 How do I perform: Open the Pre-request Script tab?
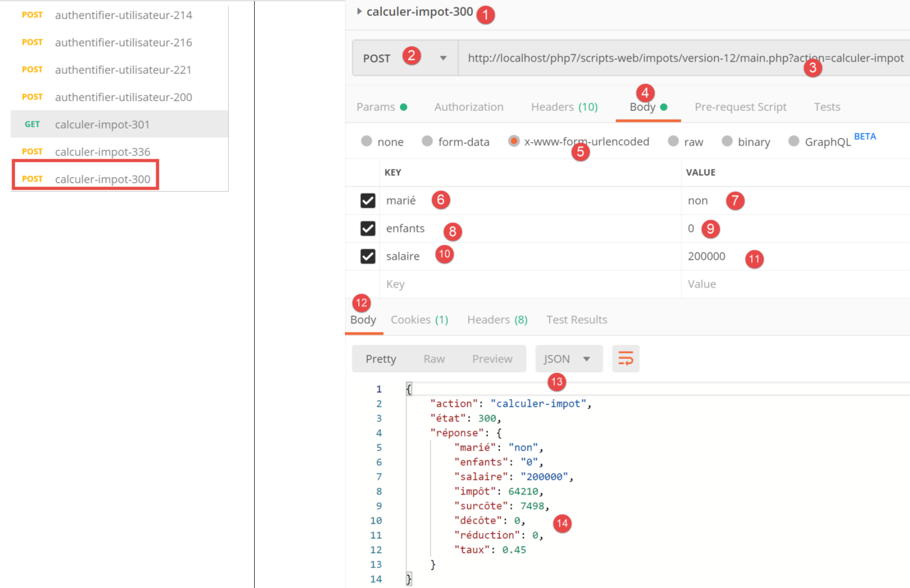740,107
